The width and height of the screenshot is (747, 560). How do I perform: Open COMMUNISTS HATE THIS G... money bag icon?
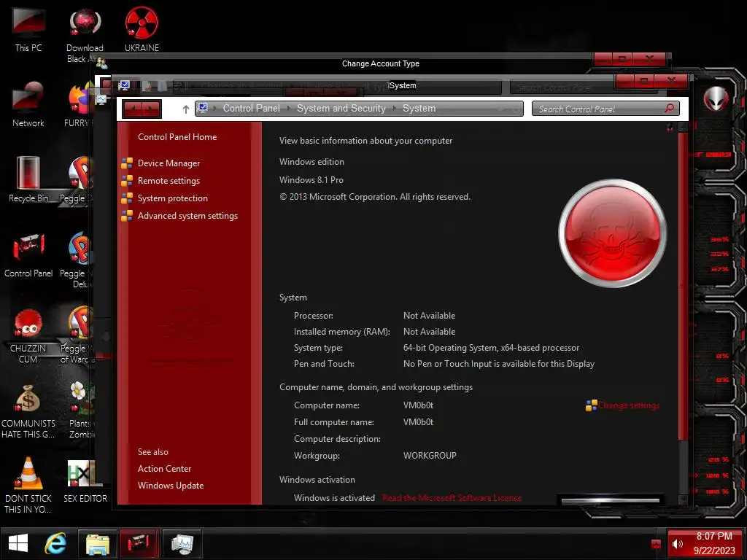click(28, 410)
